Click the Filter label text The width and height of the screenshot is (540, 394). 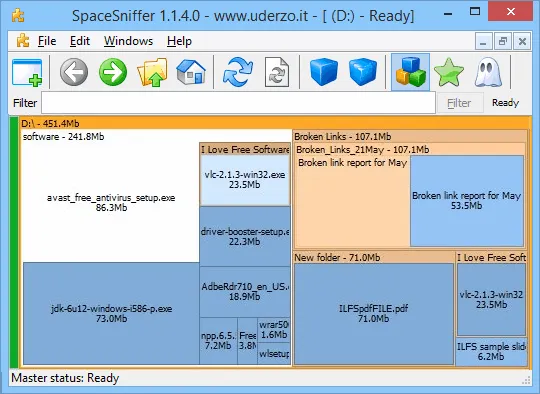click(25, 103)
